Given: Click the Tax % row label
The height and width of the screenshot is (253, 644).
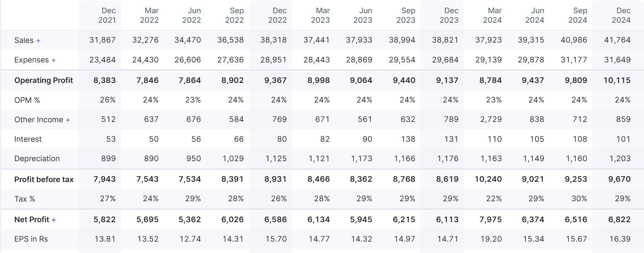Looking at the screenshot, I should (25, 199).
